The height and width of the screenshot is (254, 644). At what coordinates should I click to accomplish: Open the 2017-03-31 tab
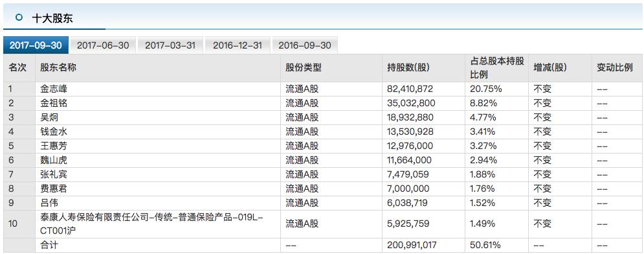click(170, 45)
